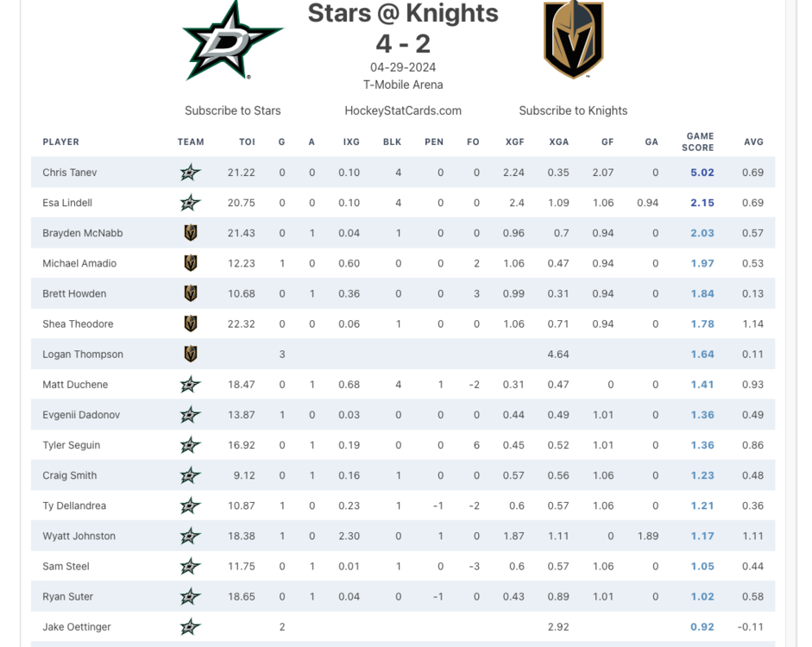Visit the HockeyStatCards.com link
Image resolution: width=812 pixels, height=647 pixels.
(x=403, y=110)
